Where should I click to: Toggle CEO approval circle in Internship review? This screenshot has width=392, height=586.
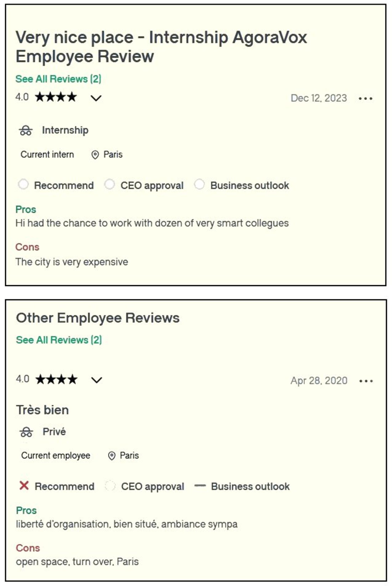pyautogui.click(x=110, y=184)
